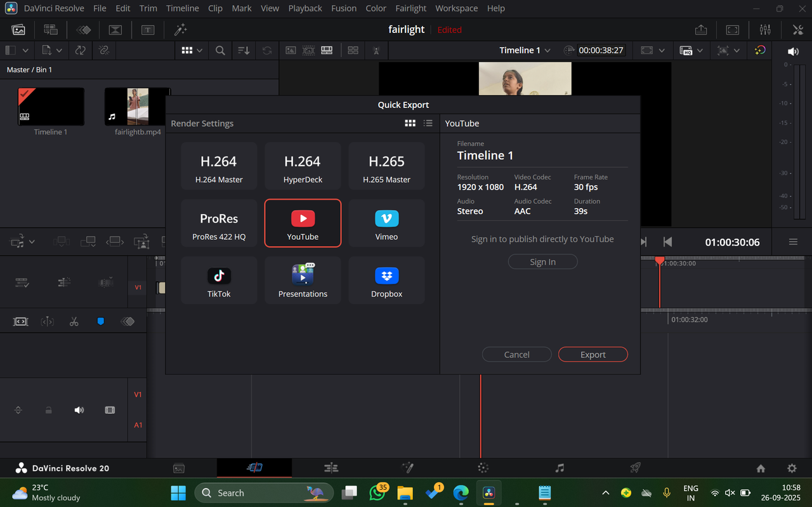Open the Tools wrench icon
The height and width of the screenshot is (507, 812).
798,30
